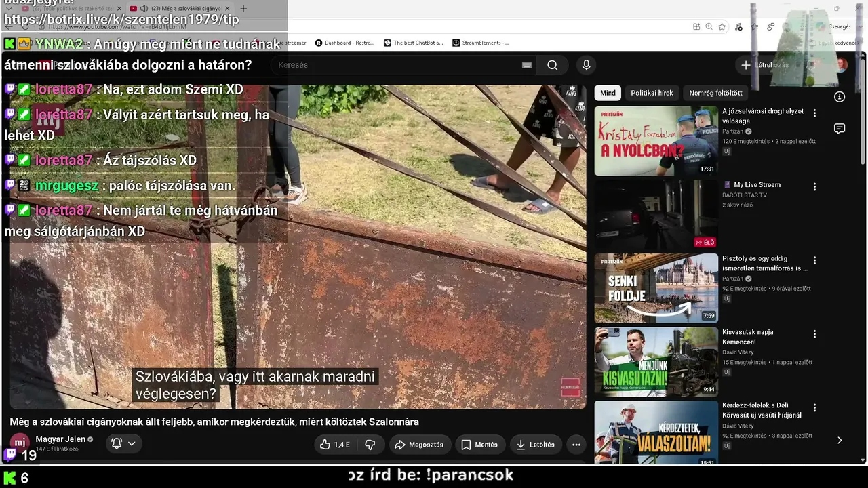
Task: Open options menu for 'Pisztoly és egy eddig' video
Action: [815, 260]
